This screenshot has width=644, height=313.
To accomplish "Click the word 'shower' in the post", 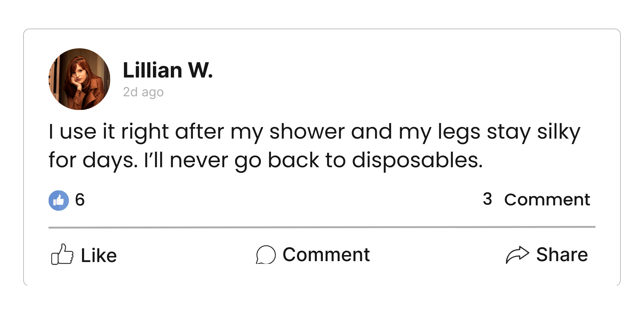I will pyautogui.click(x=307, y=131).
